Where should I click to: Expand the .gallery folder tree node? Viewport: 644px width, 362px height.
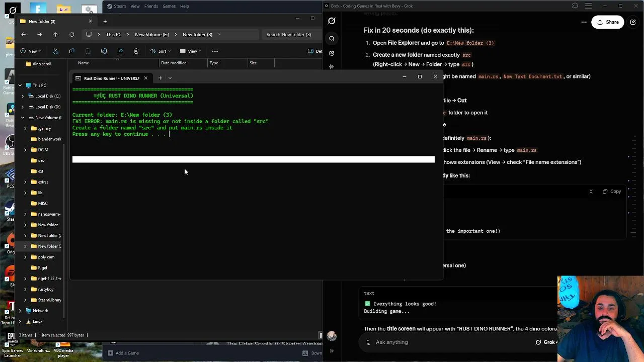click(x=25, y=128)
